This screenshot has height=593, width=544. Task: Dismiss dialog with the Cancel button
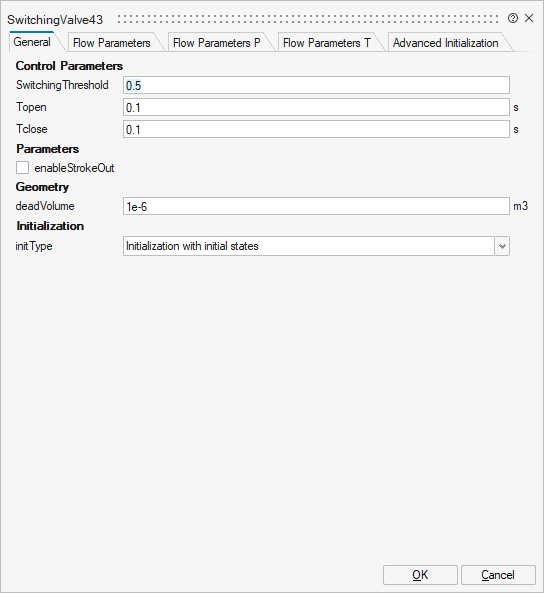[498, 575]
